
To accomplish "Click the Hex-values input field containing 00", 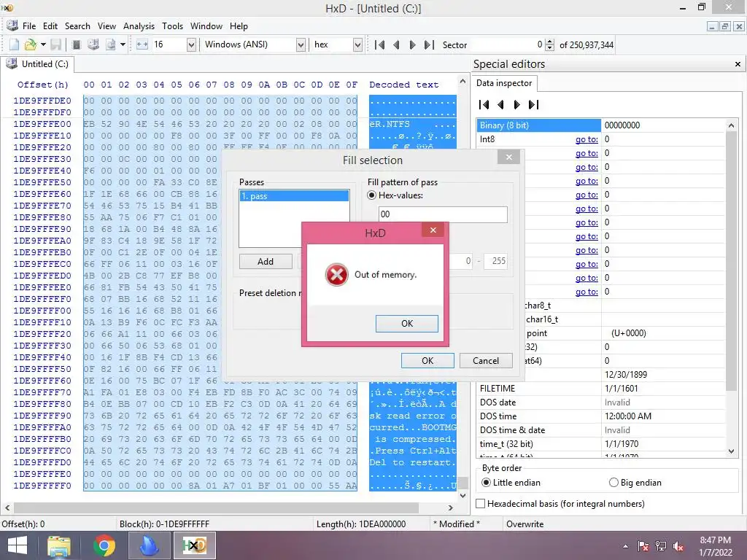I will pos(443,214).
